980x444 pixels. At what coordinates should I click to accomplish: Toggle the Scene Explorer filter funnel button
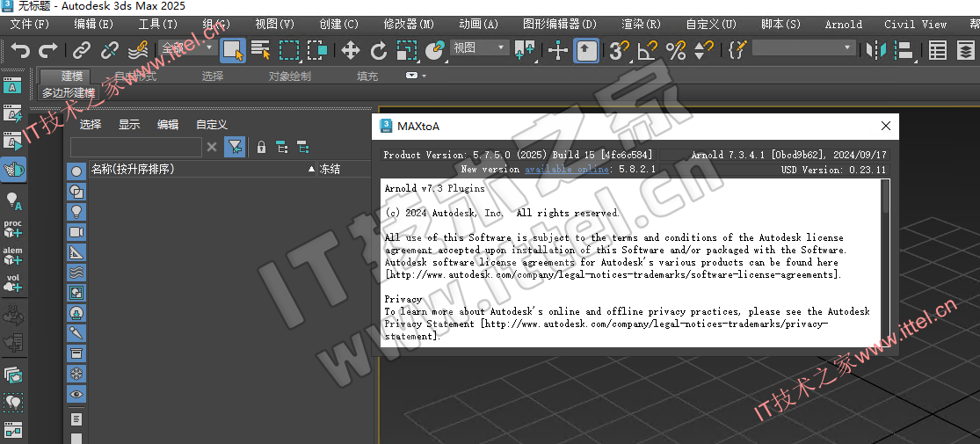(x=235, y=147)
